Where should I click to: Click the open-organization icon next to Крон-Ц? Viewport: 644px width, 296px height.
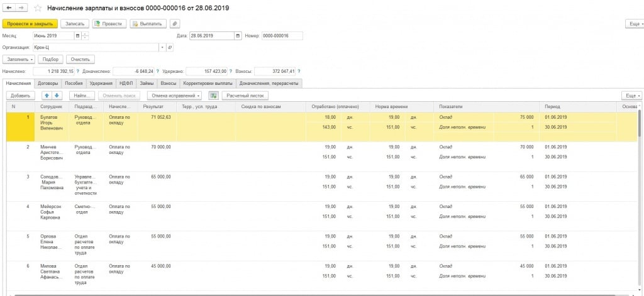170,47
